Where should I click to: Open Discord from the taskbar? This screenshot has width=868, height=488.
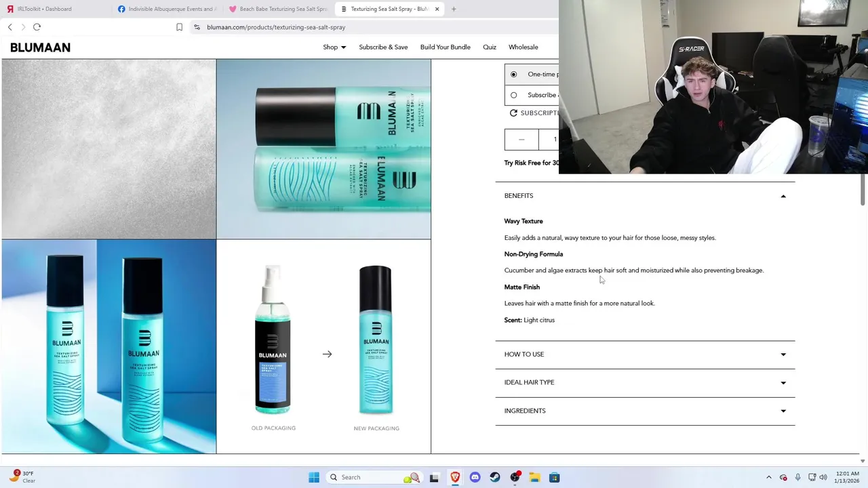pyautogui.click(x=475, y=477)
